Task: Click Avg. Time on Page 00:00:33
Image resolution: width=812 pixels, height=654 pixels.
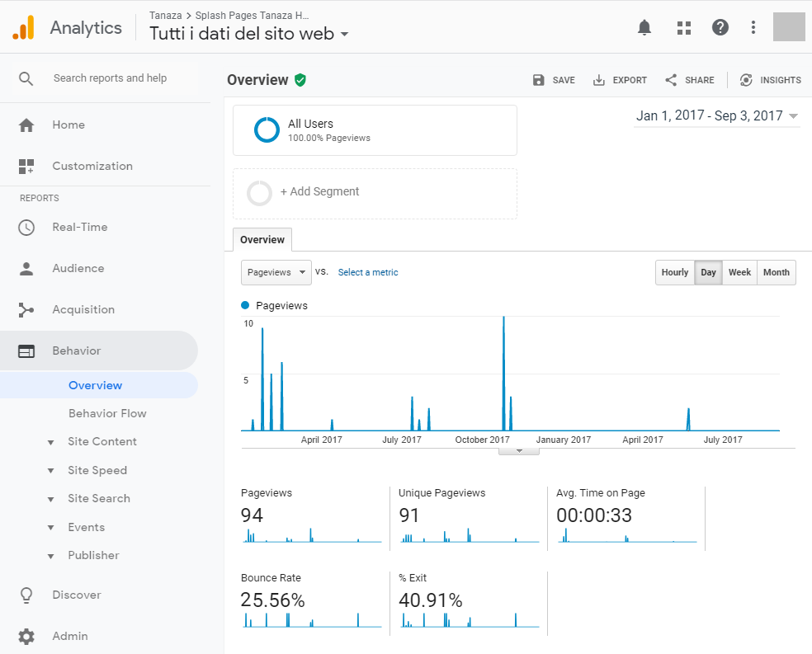Action: [594, 515]
